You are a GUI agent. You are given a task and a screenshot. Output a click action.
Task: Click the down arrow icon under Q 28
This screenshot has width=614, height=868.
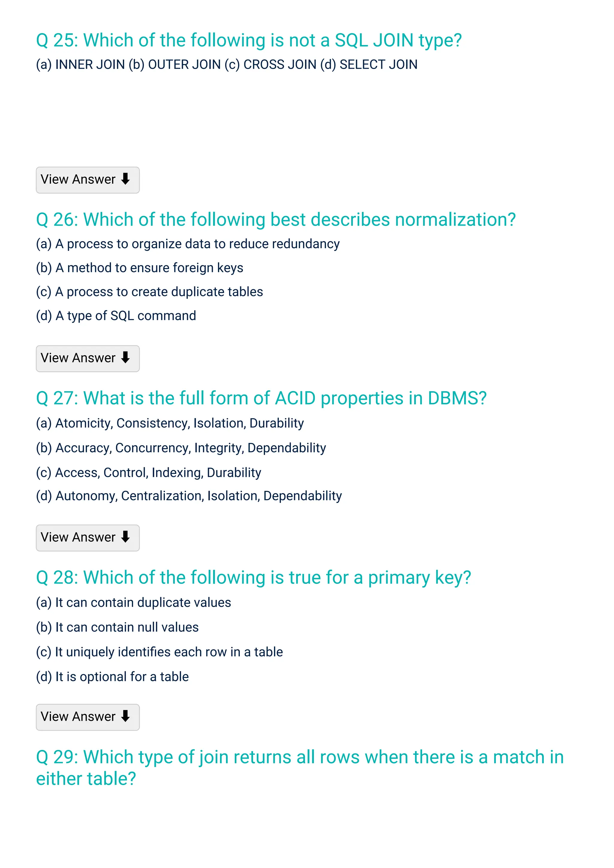coord(126,716)
